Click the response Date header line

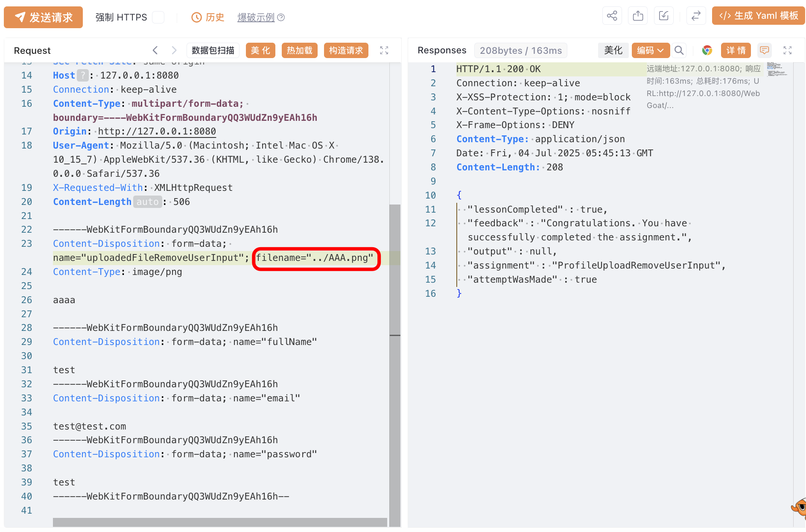click(x=555, y=153)
